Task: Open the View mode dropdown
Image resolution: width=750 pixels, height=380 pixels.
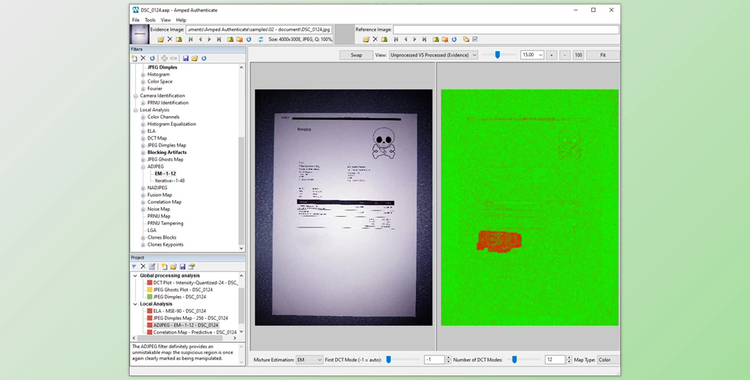Action: coord(433,55)
